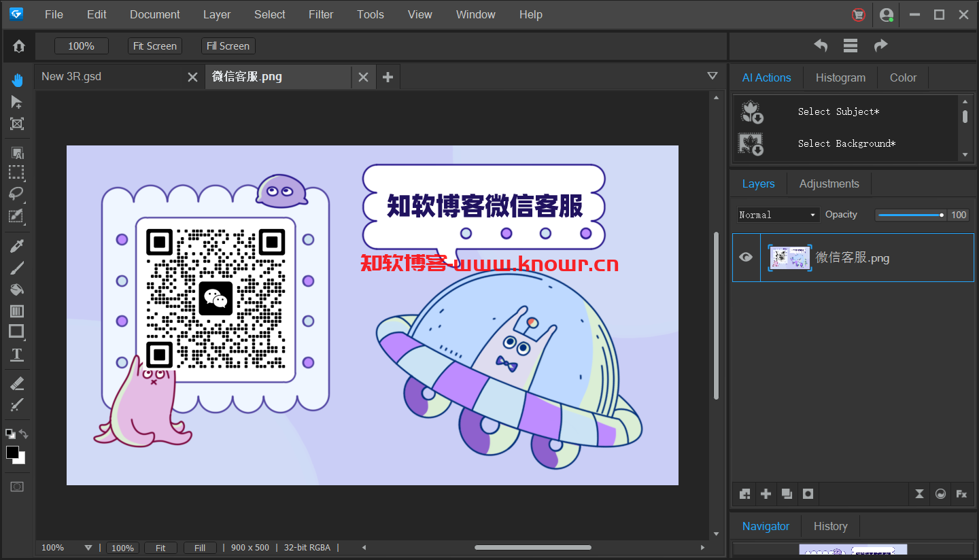Run the Select Subject* AI action

click(838, 111)
